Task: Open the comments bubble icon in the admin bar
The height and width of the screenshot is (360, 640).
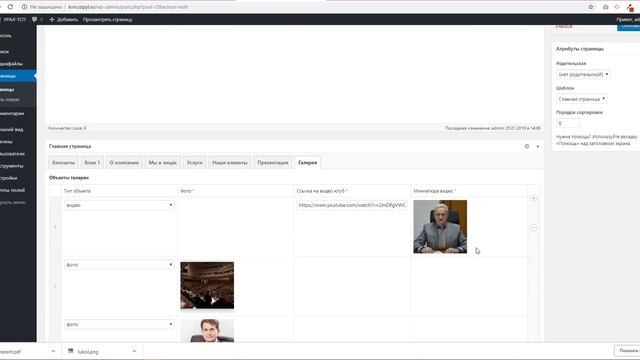Action: tap(34, 19)
